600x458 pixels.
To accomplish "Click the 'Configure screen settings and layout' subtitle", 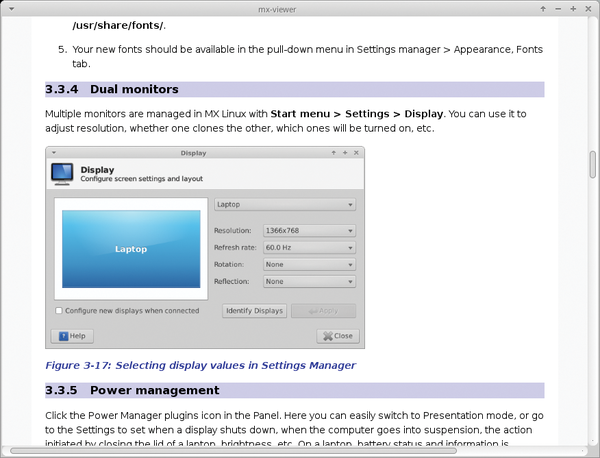I will [x=142, y=179].
